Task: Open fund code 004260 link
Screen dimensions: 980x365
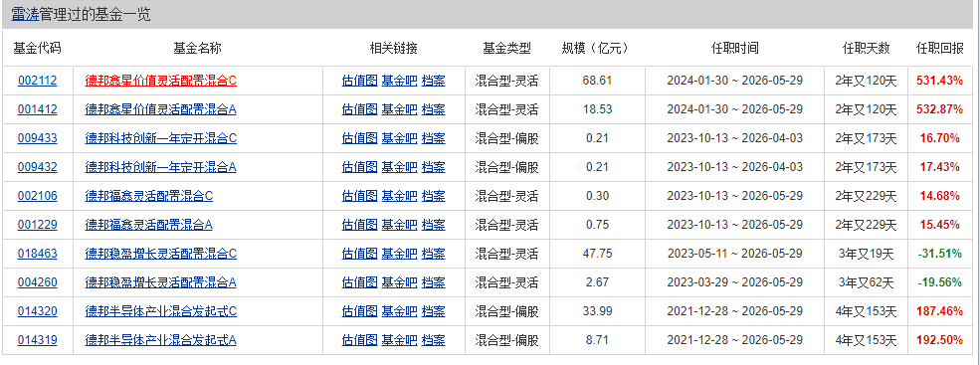Action: click(x=38, y=282)
